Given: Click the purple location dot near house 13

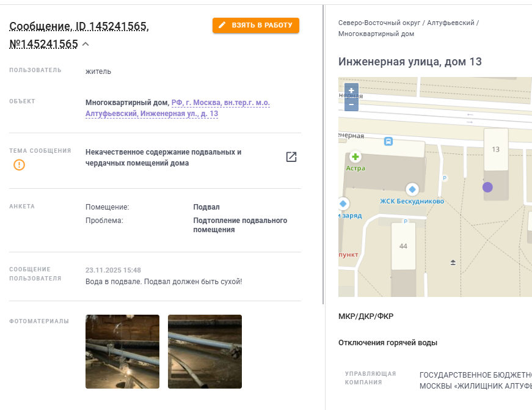Looking at the screenshot, I should click(487, 187).
